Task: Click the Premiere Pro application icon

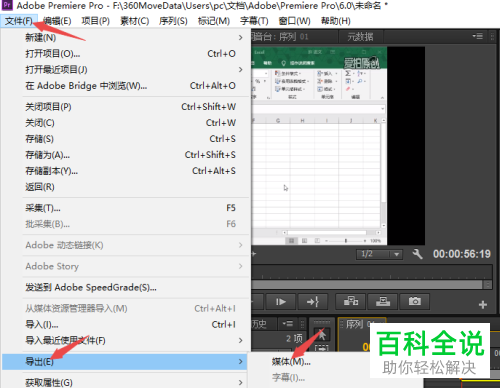Action: click(7, 6)
